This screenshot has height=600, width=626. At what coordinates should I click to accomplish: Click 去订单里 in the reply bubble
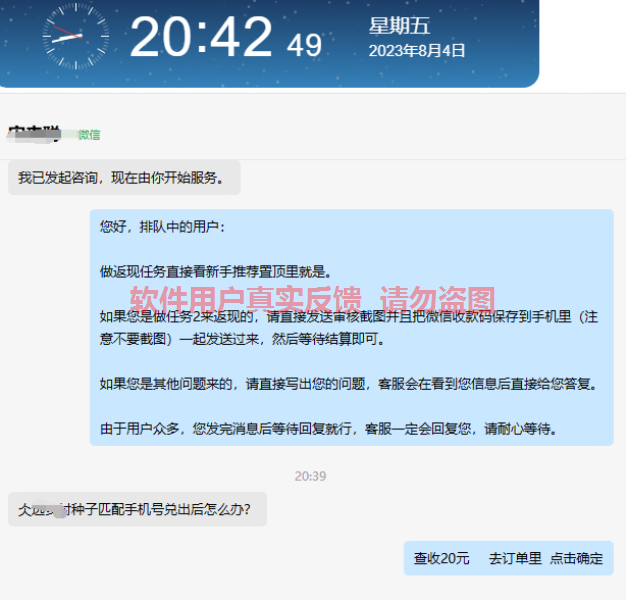pyautogui.click(x=515, y=558)
